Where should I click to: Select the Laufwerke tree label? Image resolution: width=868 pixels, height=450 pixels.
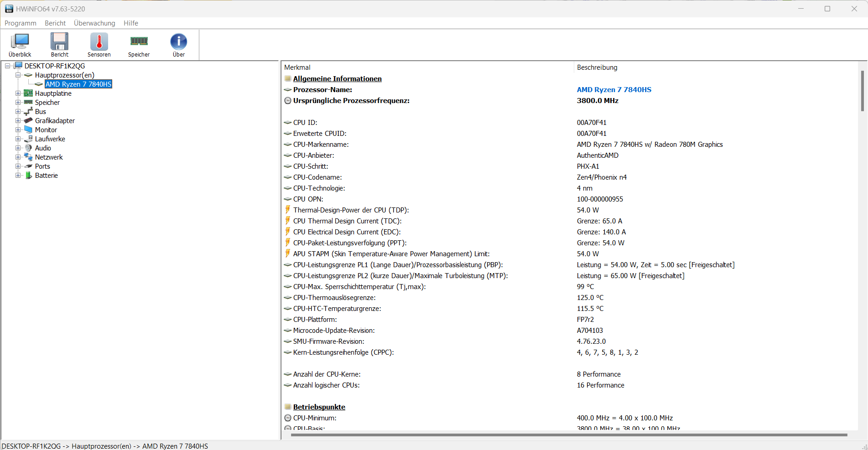[50, 139]
